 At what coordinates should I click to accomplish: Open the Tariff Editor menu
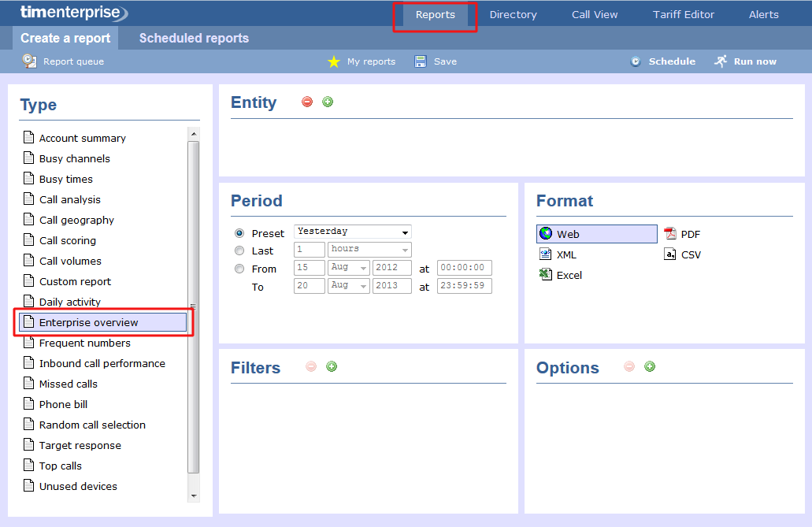coord(684,14)
